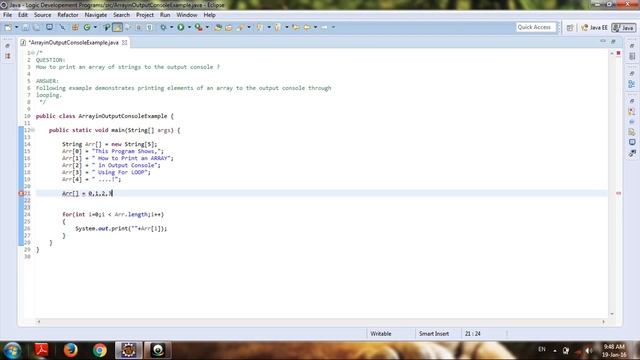The width and height of the screenshot is (640, 360).
Task: Click the Run External Tools icon
Action: (198, 27)
